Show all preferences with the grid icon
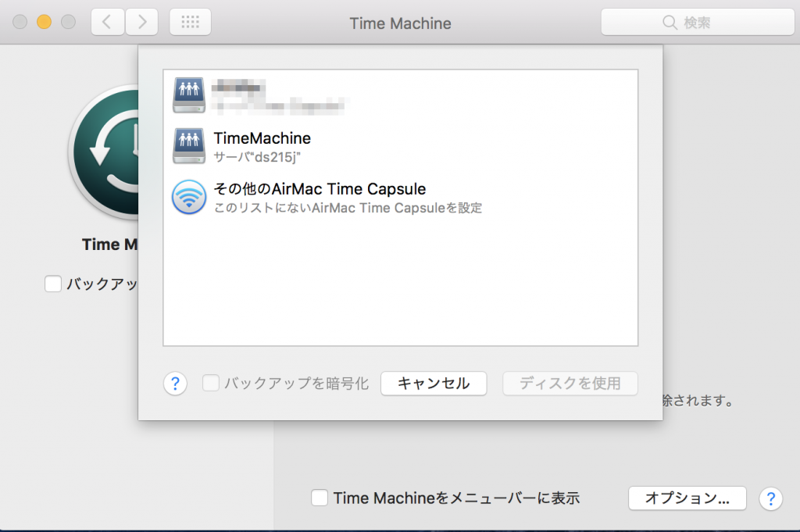The image size is (800, 532). (191, 22)
